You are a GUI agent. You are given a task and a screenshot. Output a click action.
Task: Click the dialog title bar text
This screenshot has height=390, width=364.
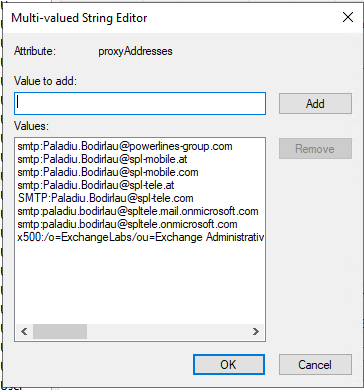(x=79, y=18)
